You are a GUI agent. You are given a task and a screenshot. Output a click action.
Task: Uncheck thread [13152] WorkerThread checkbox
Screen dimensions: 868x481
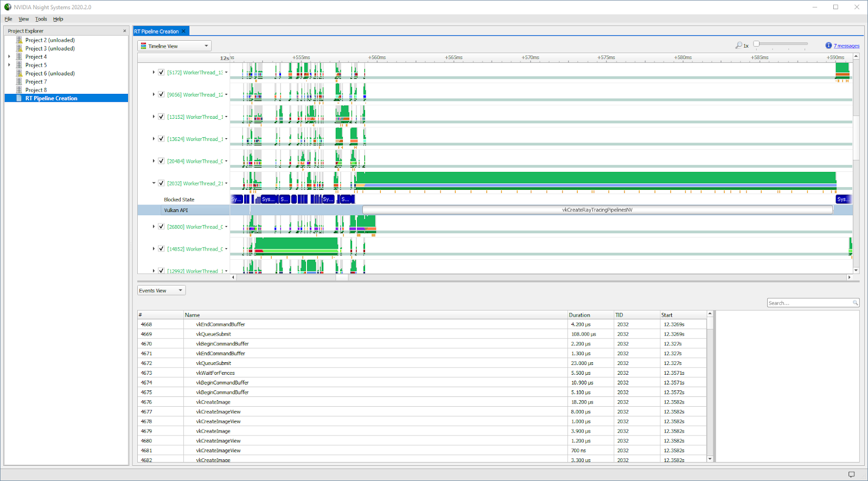pyautogui.click(x=161, y=117)
